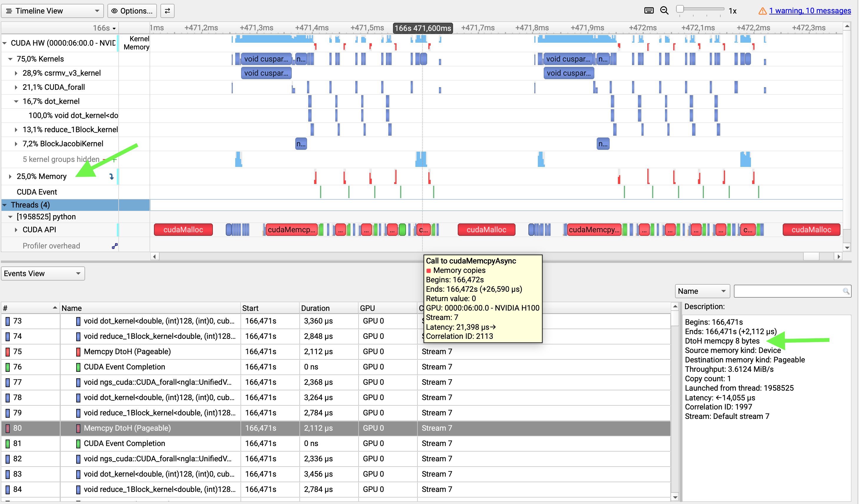Click the events table scroll down arrow
This screenshot has width=859, height=504.
(x=675, y=498)
